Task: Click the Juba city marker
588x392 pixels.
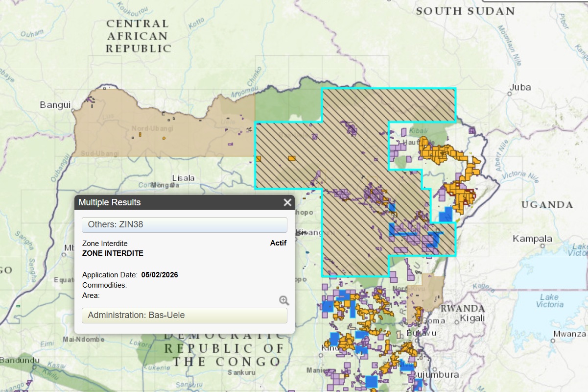Action: tap(510, 94)
